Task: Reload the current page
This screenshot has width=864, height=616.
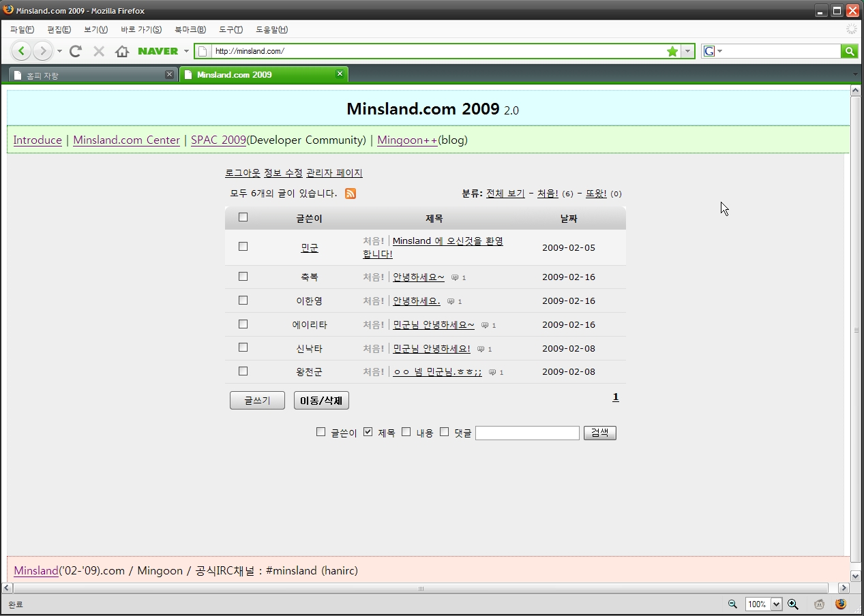Action: pyautogui.click(x=76, y=51)
